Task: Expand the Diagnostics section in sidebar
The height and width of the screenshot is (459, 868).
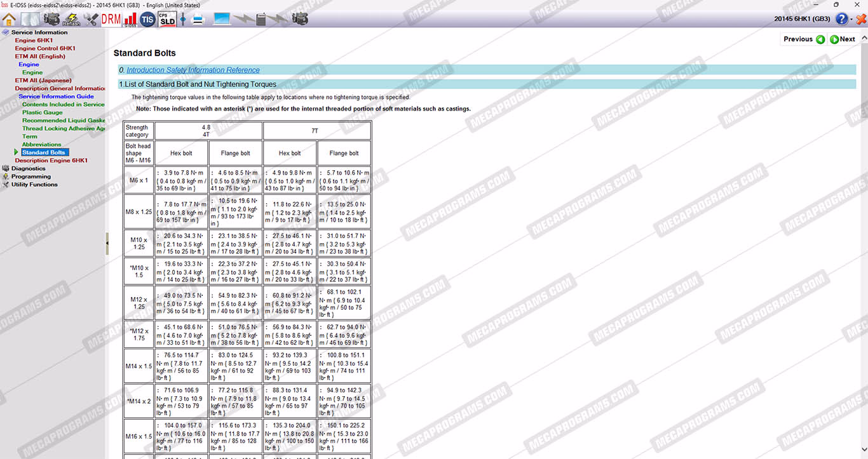Action: [28, 169]
